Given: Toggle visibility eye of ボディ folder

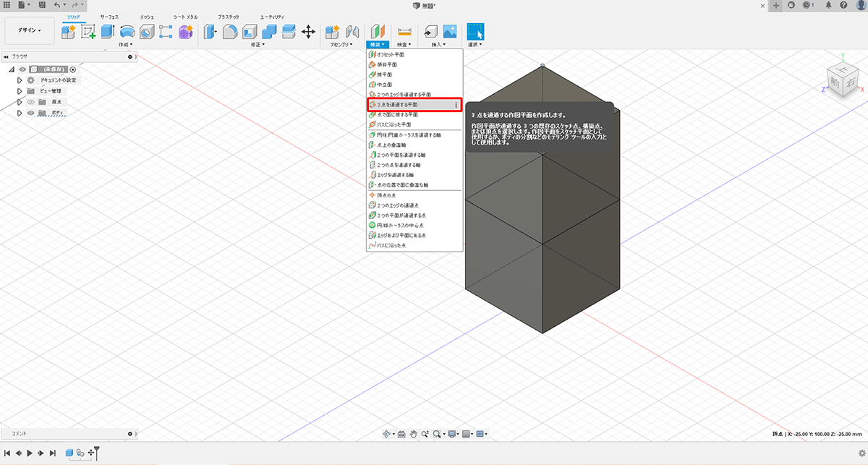Looking at the screenshot, I should click(x=31, y=113).
